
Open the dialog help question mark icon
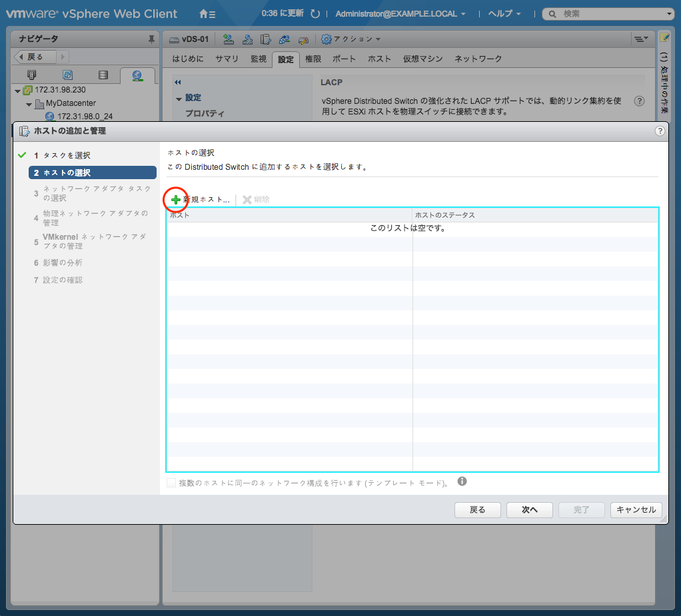660,131
